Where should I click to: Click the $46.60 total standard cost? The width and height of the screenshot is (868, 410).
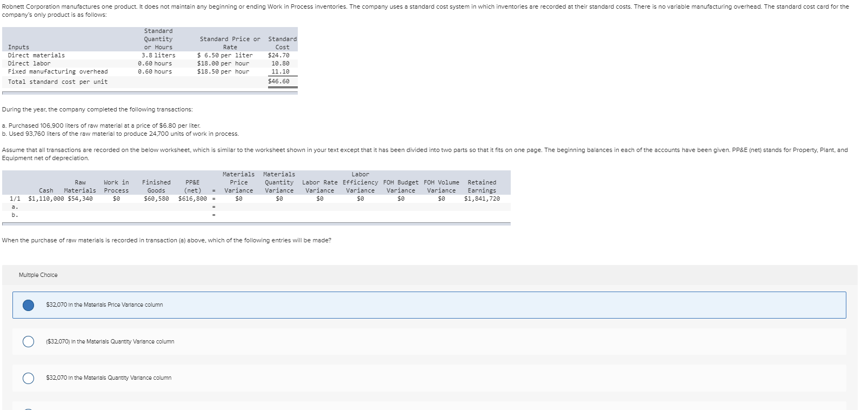pyautogui.click(x=279, y=81)
